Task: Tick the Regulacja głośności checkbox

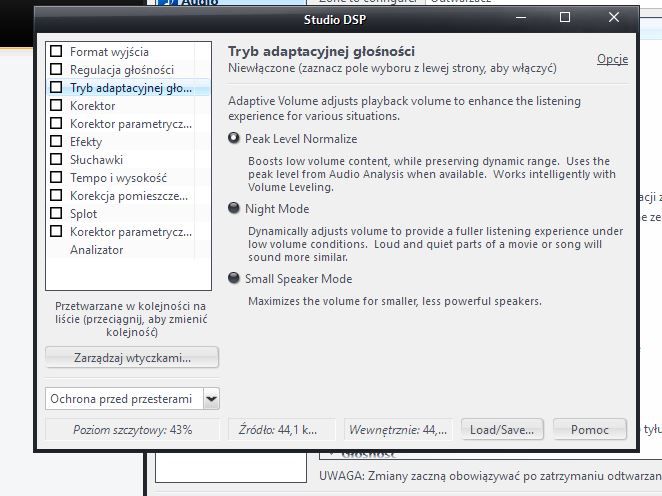Action: tap(56, 69)
